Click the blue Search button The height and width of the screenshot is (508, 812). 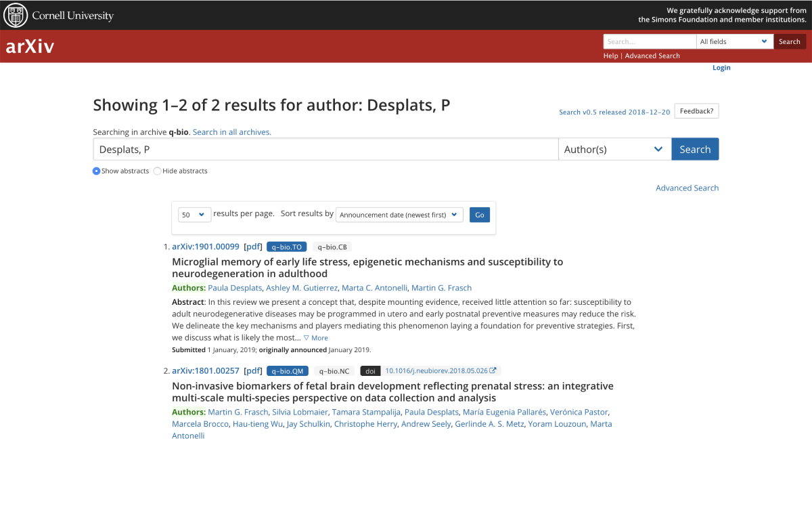[x=695, y=148]
